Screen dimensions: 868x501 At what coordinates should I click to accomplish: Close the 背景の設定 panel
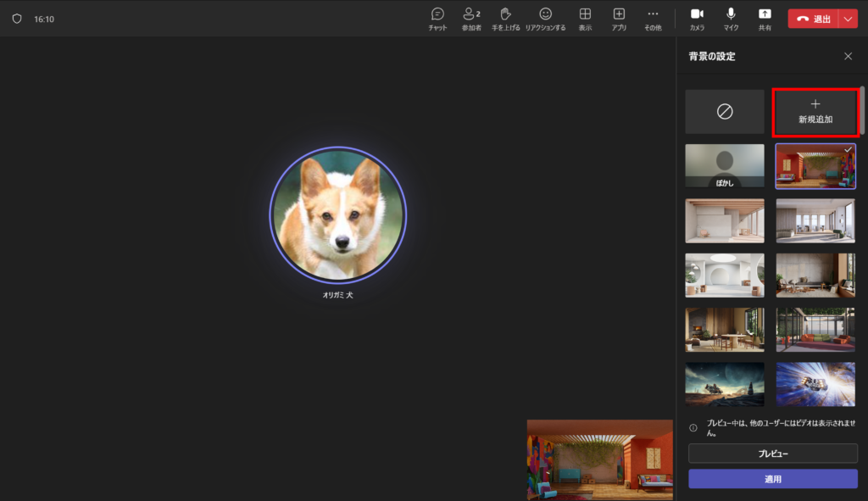[848, 57]
